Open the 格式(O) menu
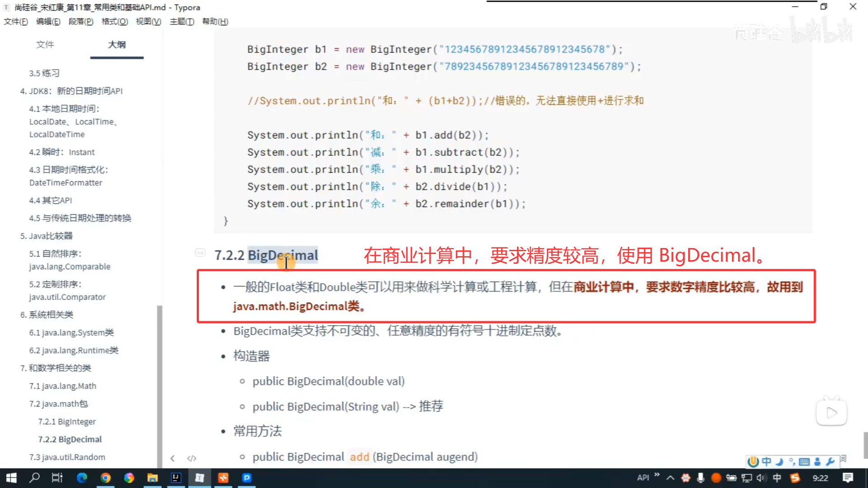 114,21
